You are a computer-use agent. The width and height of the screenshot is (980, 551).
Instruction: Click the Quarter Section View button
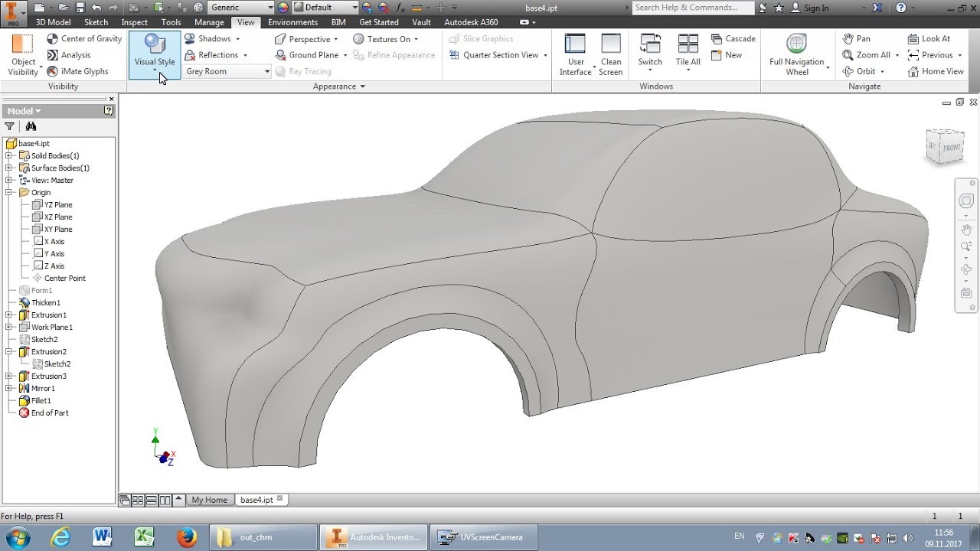click(x=500, y=55)
